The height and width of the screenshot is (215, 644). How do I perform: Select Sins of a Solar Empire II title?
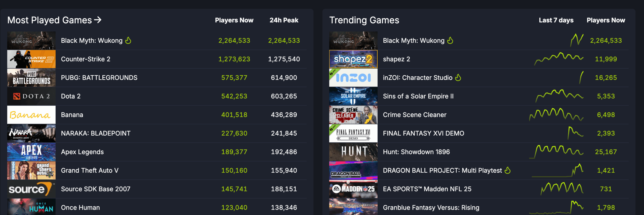[418, 96]
